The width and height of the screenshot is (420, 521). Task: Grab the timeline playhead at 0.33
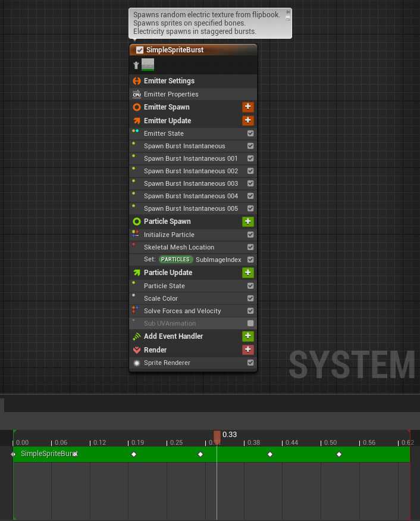217,437
